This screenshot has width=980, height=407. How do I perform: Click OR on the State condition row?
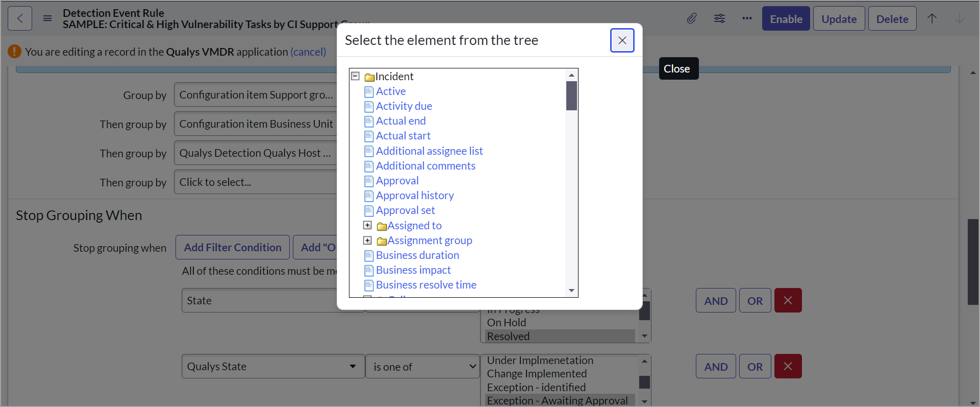pyautogui.click(x=755, y=301)
